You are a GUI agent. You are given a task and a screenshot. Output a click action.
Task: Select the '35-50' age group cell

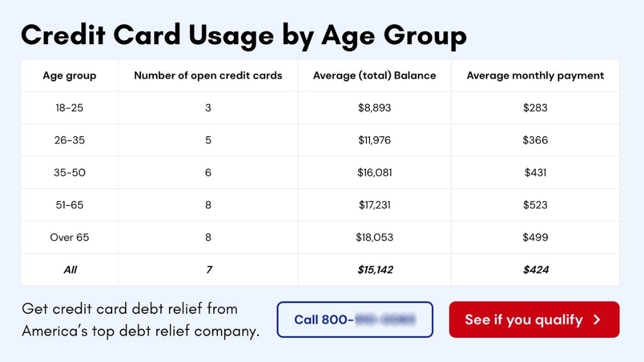pos(69,172)
